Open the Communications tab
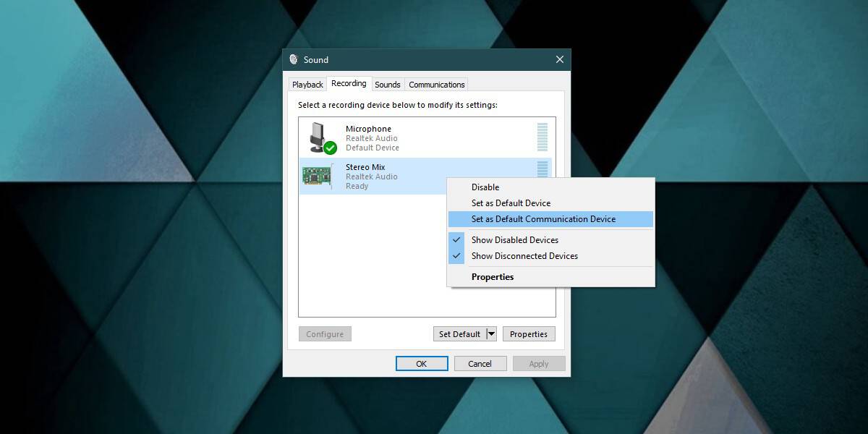 437,85
